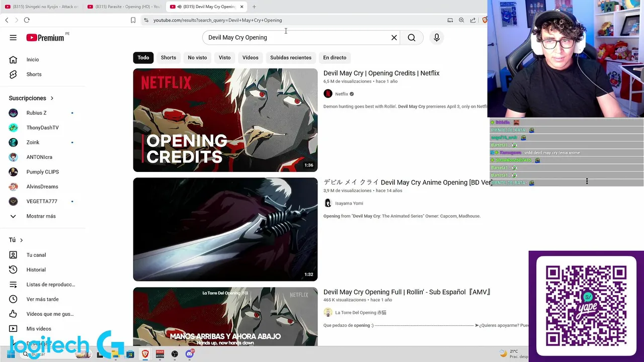The width and height of the screenshot is (644, 362).
Task: Open File Explorer from the taskbar
Action: click(x=115, y=354)
